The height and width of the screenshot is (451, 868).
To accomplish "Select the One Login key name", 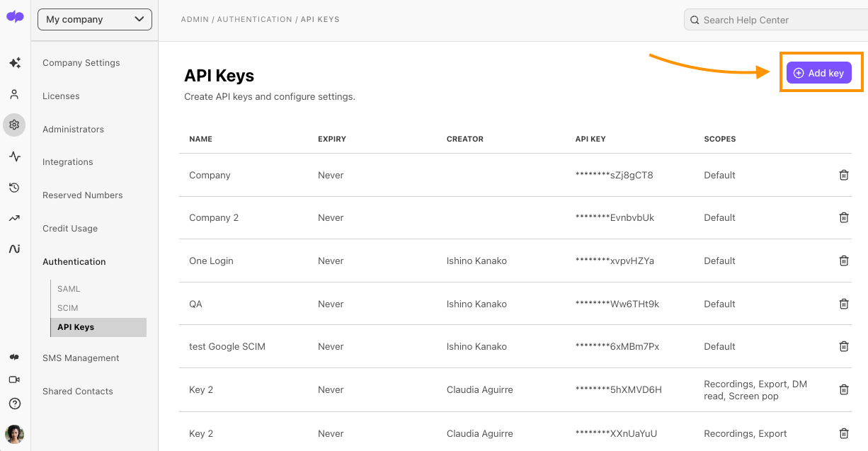I will click(211, 261).
